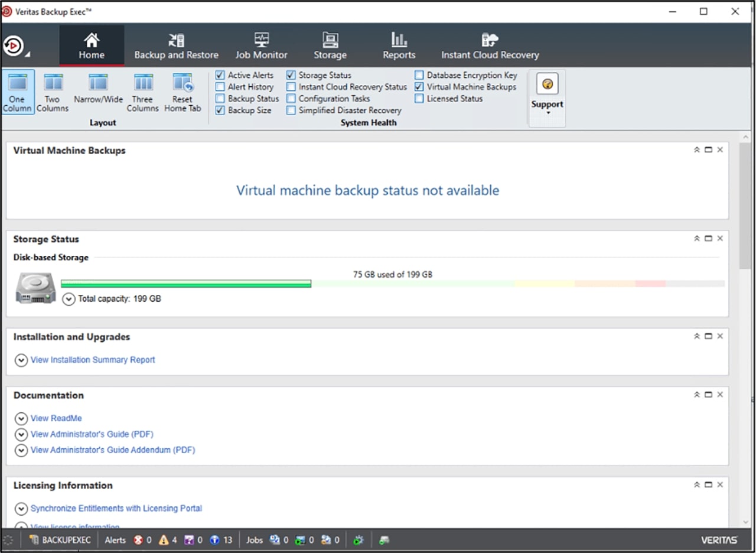Image resolution: width=756 pixels, height=553 pixels.
Task: Select Narrow/Wide layout
Action: 98,89
